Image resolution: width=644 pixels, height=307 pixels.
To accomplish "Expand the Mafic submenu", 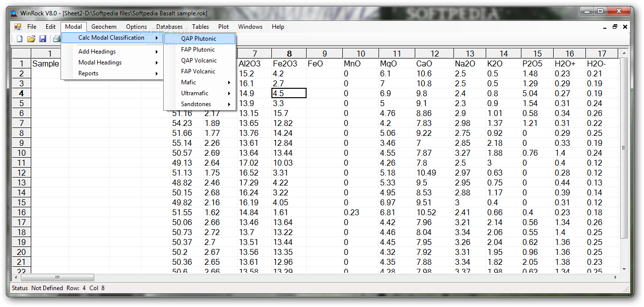I will 199,82.
